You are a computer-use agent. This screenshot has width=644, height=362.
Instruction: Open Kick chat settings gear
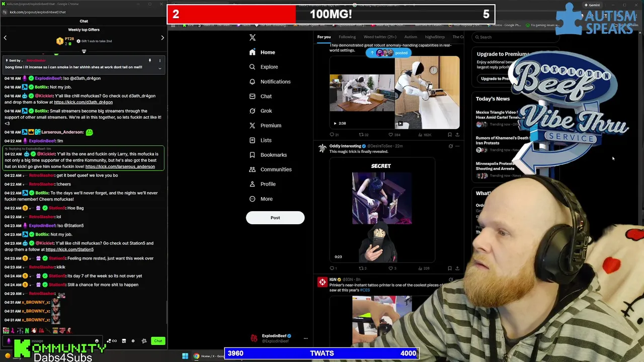point(133,341)
